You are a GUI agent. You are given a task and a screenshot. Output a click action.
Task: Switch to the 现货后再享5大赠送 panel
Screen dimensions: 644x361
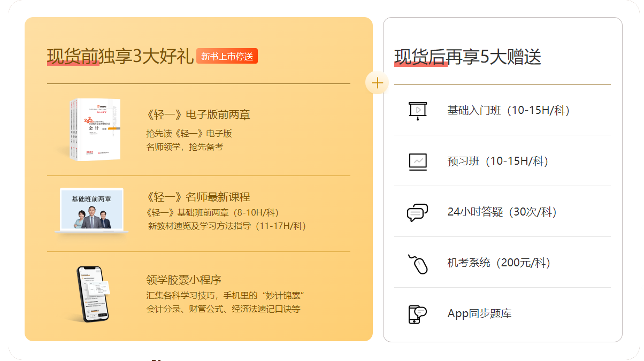point(467,57)
